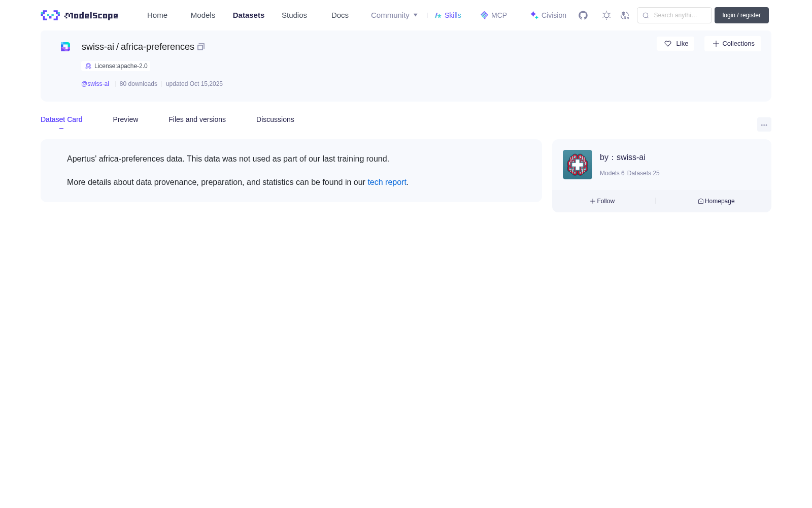Follow the swiss-ai organization
Screen dimensions: 812x508
602,201
